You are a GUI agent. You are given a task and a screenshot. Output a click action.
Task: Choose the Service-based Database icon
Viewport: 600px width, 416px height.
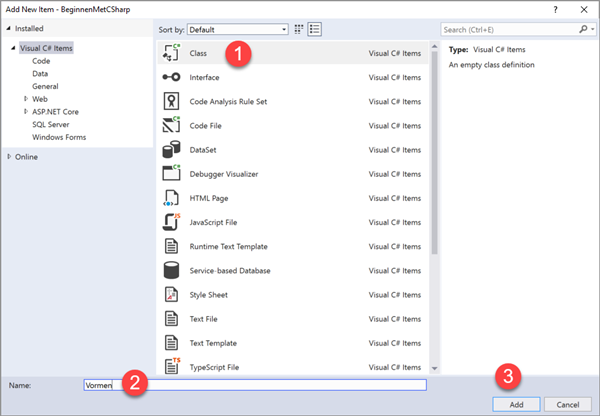click(x=171, y=270)
